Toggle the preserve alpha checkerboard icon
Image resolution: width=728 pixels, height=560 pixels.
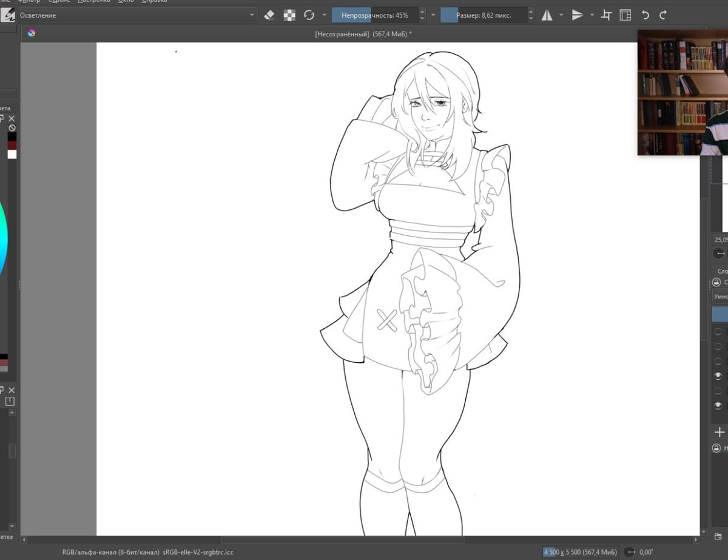(289, 15)
